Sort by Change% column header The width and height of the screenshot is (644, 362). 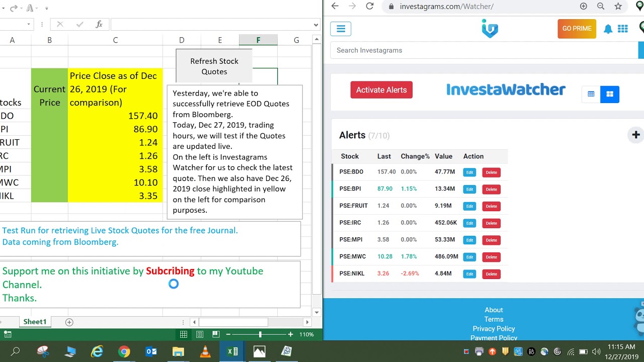(x=415, y=156)
